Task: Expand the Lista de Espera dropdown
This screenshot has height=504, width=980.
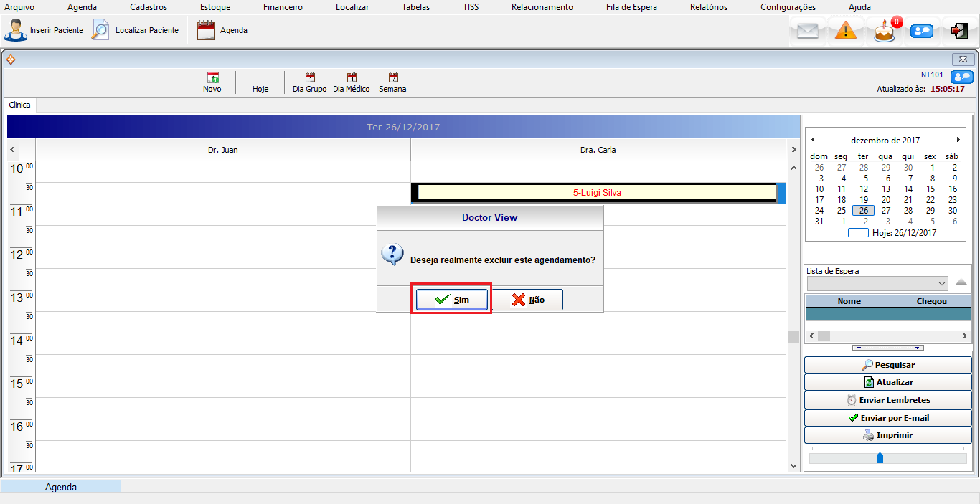Action: (942, 283)
